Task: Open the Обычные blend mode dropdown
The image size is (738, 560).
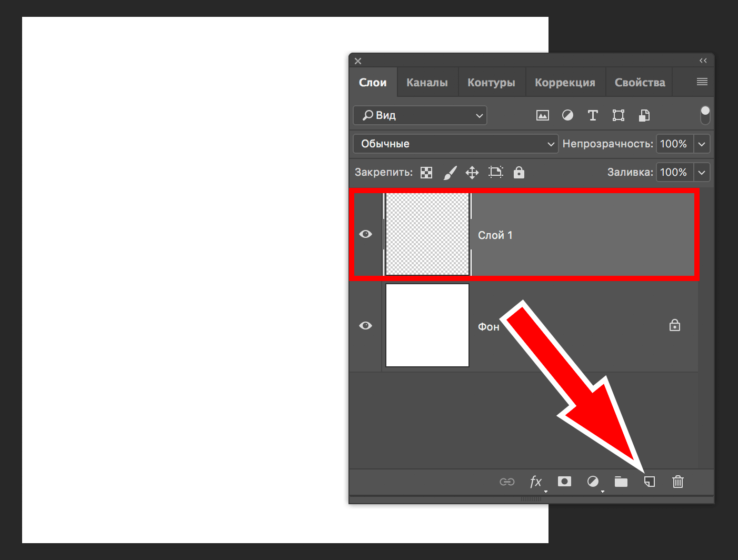Action: click(455, 144)
